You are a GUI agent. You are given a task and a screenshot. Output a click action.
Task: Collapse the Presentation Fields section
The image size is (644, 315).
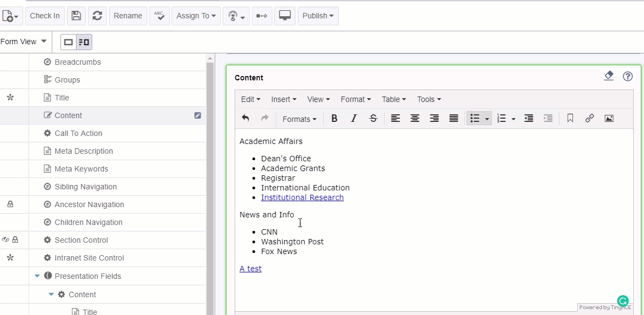click(x=37, y=276)
